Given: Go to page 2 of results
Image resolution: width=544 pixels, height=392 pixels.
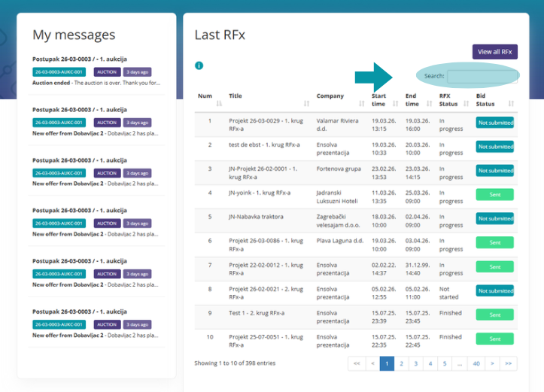Looking at the screenshot, I should click(401, 363).
